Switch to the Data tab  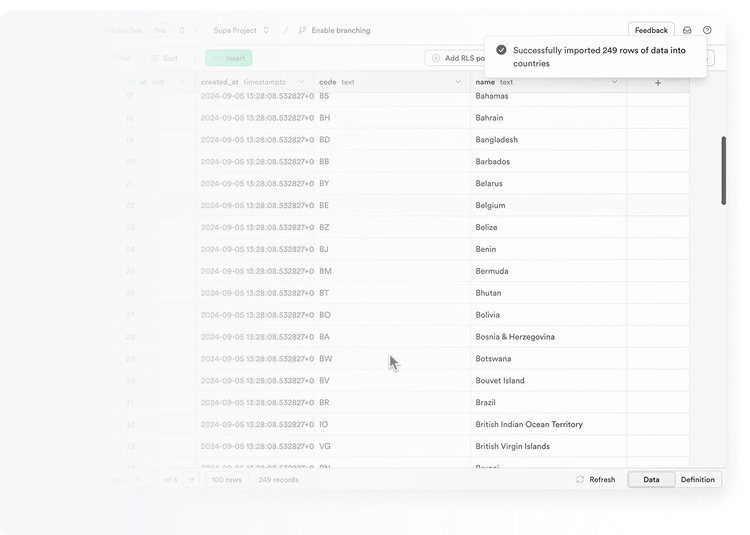[x=651, y=479]
